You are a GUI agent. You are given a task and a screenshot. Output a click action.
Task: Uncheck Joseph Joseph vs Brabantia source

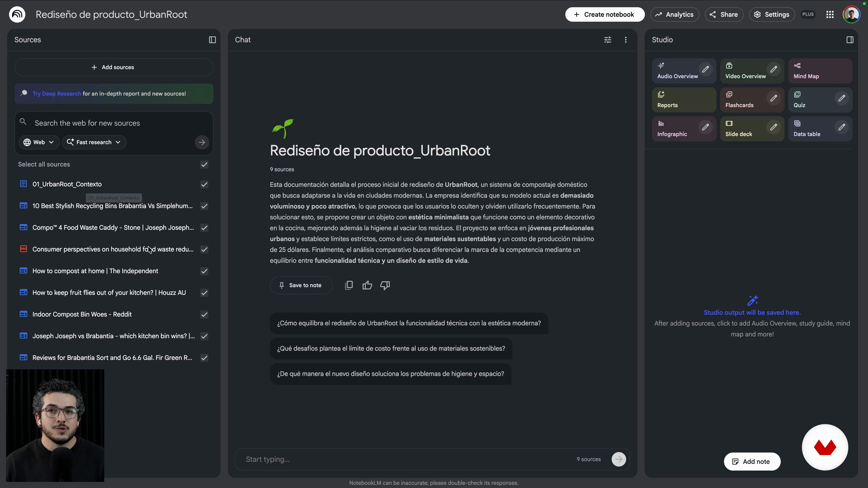pos(204,336)
